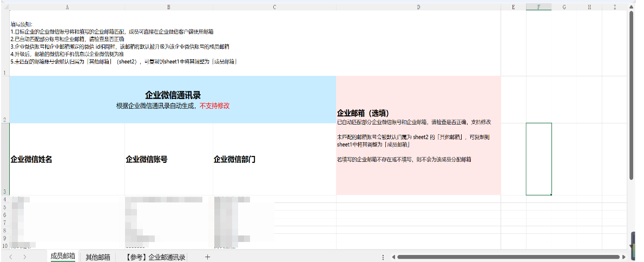Click the horizontal scrollbar left arrow

coord(393,257)
